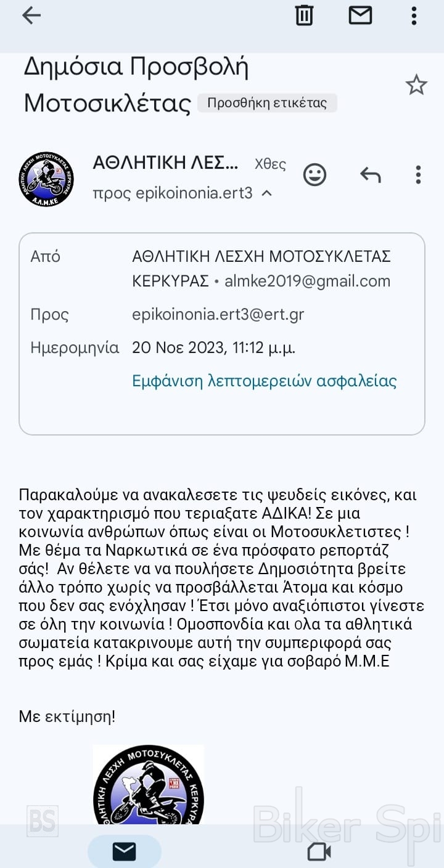Screen dimensions: 444x868
Task: Delete this email with the trash icon
Action: pyautogui.click(x=304, y=15)
